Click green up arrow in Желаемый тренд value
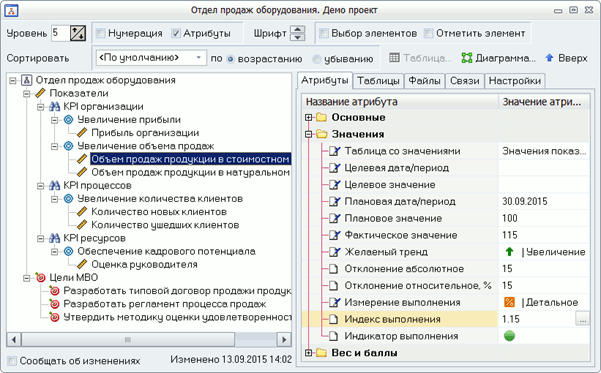Viewport: 601px width, 373px height. [x=509, y=252]
